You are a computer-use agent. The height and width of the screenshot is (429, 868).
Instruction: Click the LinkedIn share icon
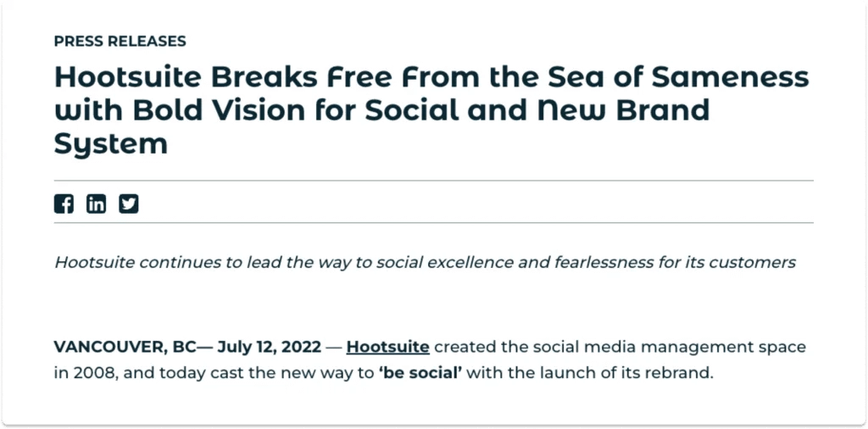(x=96, y=204)
